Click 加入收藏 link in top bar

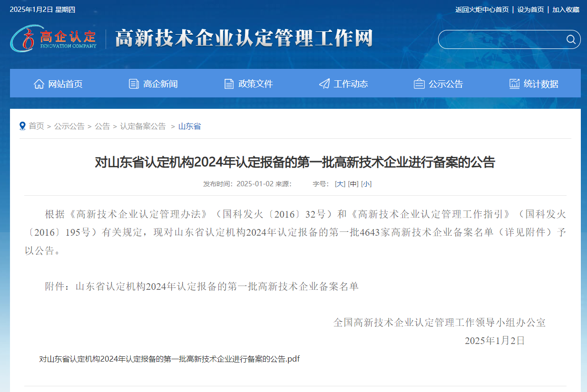click(x=566, y=10)
